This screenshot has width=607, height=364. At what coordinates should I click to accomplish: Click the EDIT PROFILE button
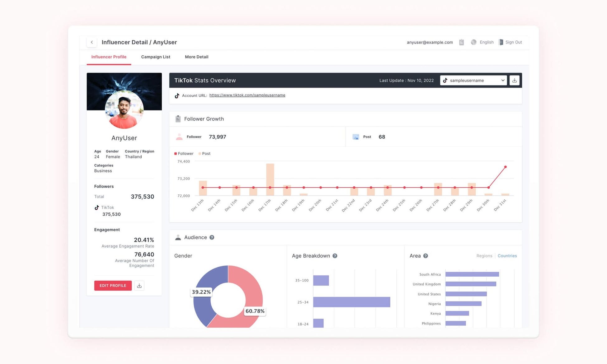(113, 286)
